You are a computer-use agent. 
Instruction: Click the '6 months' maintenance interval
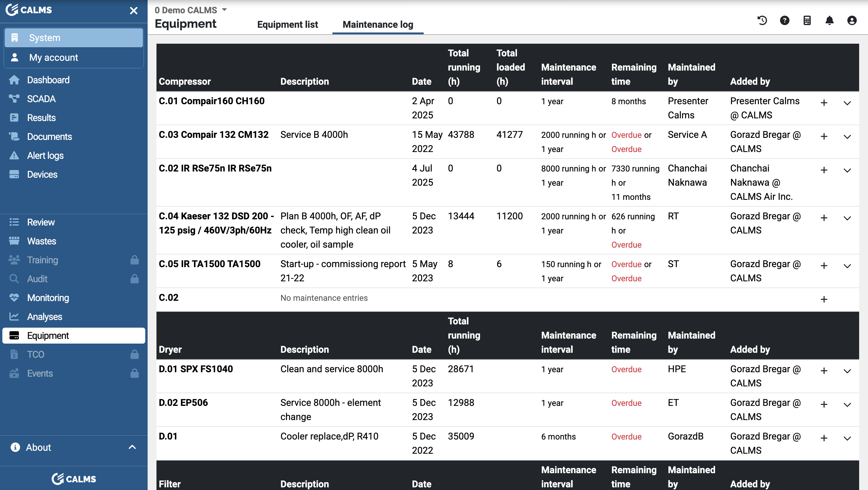point(558,437)
